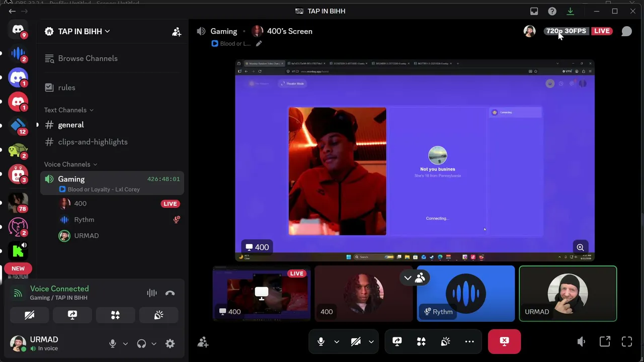Open the turtle server icon
The image size is (644, 362).
(18, 150)
